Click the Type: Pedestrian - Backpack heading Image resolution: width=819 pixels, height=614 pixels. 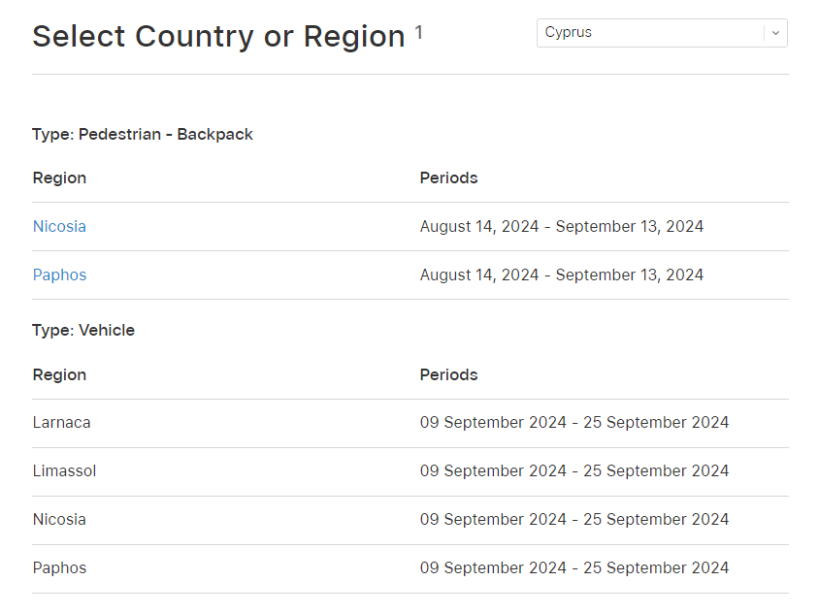tap(143, 135)
